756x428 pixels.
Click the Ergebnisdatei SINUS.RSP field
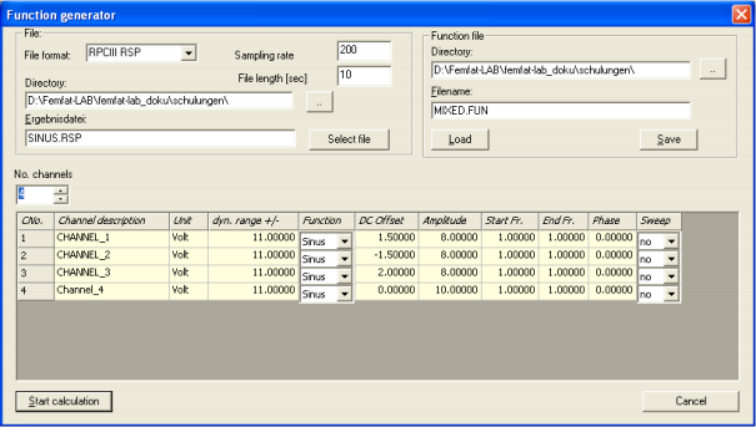point(160,138)
